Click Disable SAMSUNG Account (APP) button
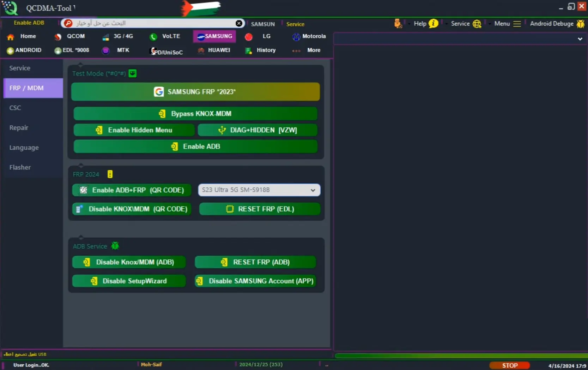Image resolution: width=588 pixels, height=370 pixels. coord(255,281)
